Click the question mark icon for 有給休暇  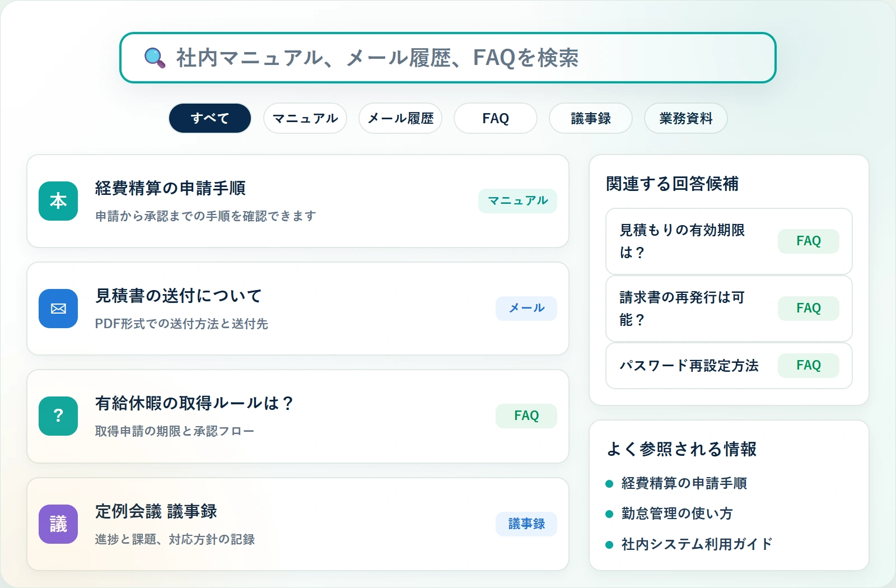pyautogui.click(x=58, y=416)
